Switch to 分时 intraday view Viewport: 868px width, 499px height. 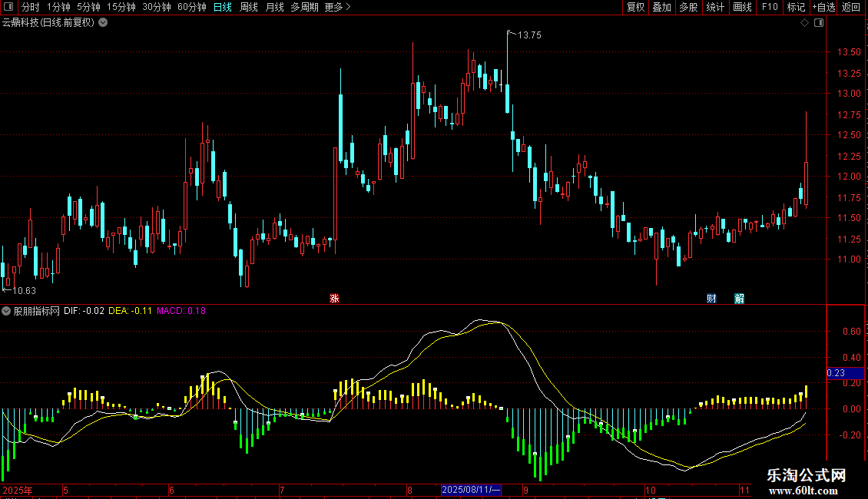tap(30, 7)
